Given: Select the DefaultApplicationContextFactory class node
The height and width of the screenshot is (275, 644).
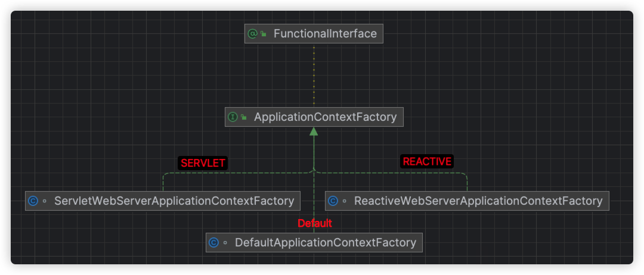Looking at the screenshot, I should point(314,243).
